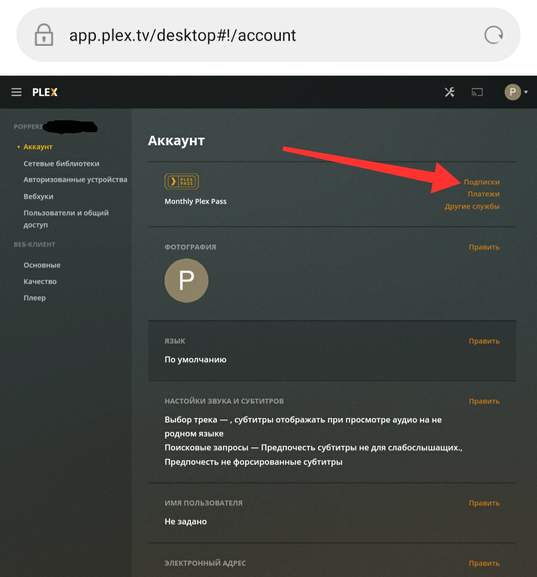Click Править next to Фотография
Viewport: 537px width, 577px height.
pos(484,247)
